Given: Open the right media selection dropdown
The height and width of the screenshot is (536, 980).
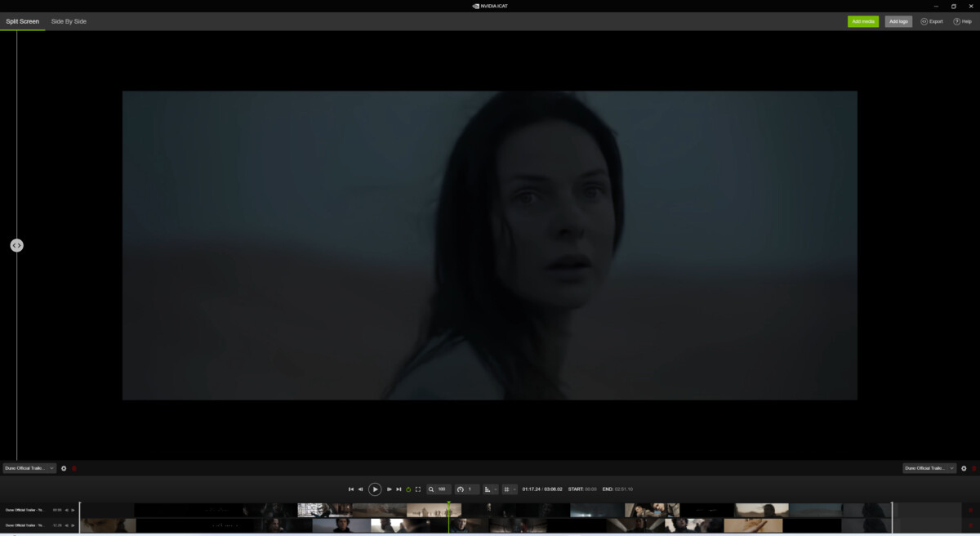Looking at the screenshot, I should point(929,468).
